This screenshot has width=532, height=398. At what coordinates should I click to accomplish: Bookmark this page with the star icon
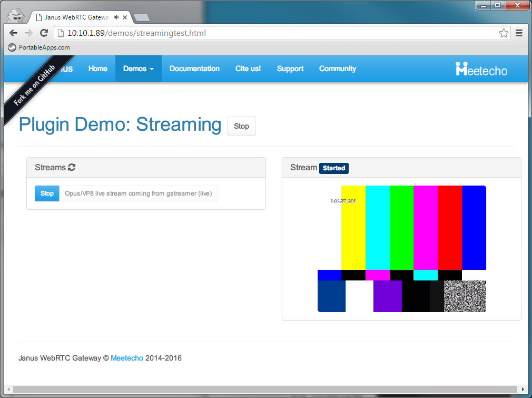504,33
